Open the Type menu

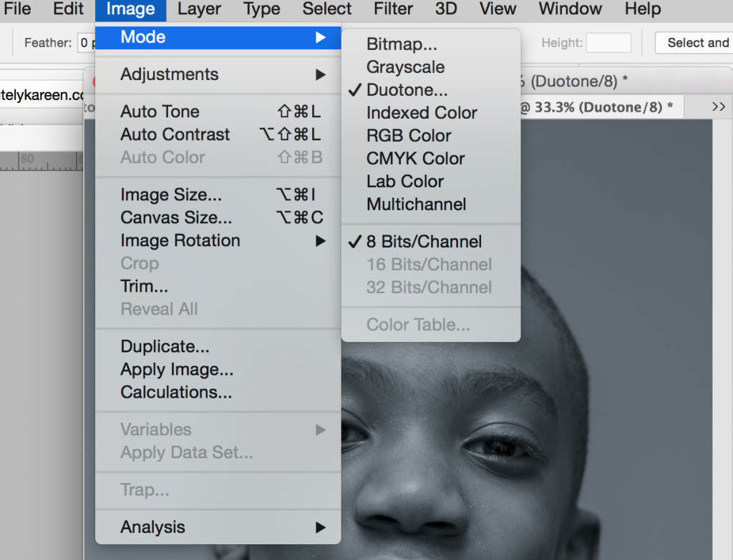[261, 9]
